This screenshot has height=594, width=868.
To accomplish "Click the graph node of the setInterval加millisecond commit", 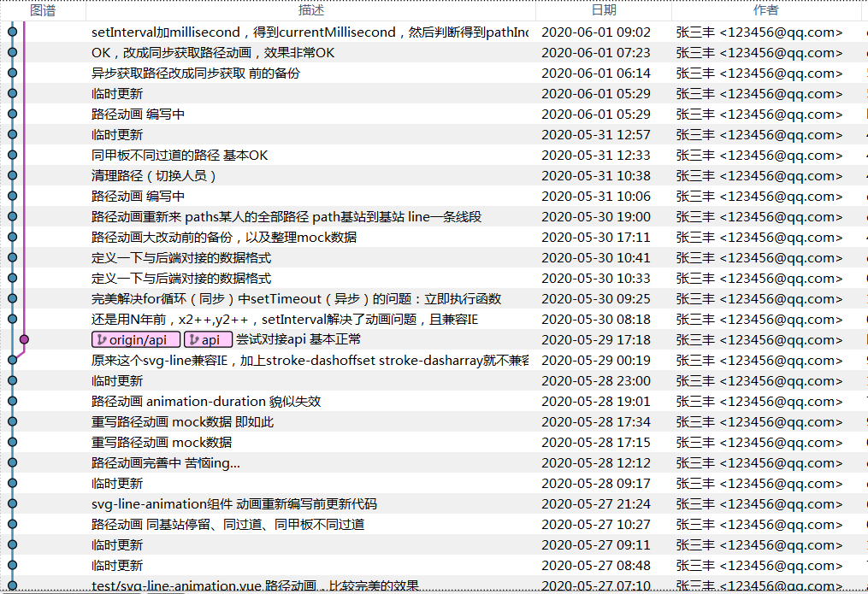I will pos(12,32).
